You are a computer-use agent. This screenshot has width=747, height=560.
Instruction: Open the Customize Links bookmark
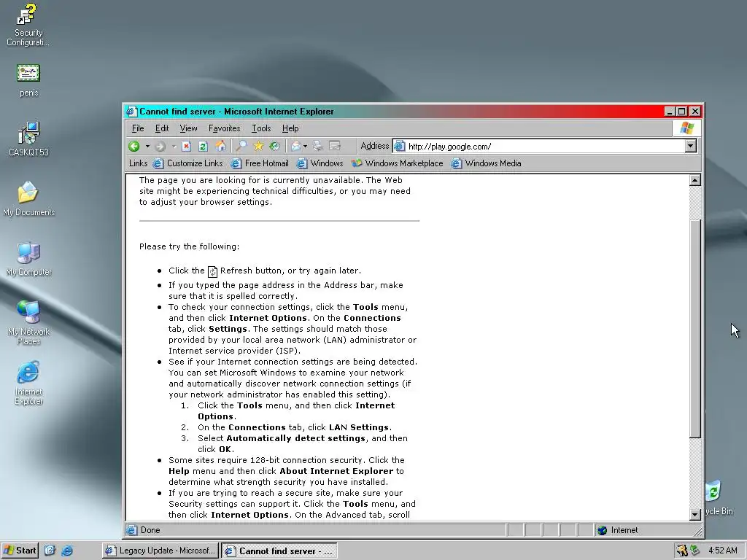[188, 163]
